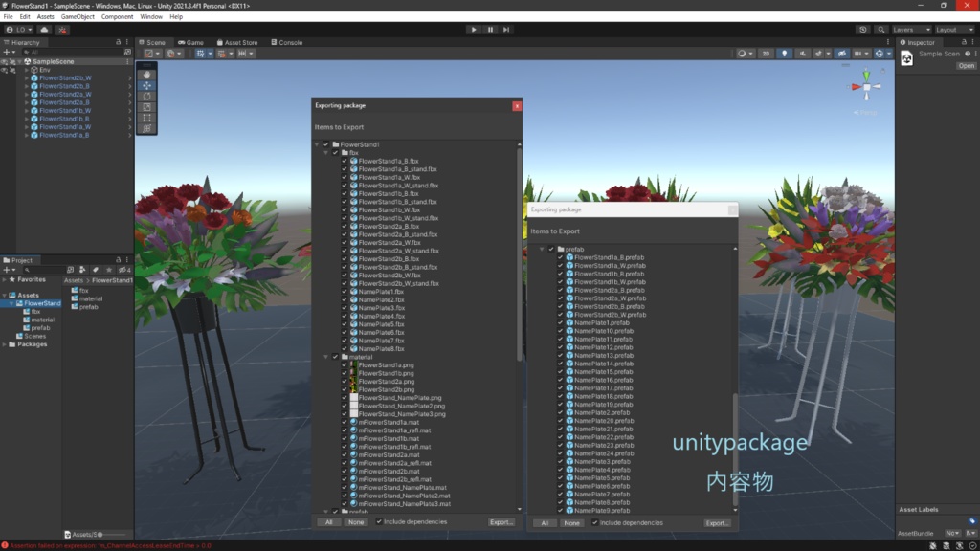Search by label tag icon in Project
980x551 pixels.
pyautogui.click(x=96, y=270)
